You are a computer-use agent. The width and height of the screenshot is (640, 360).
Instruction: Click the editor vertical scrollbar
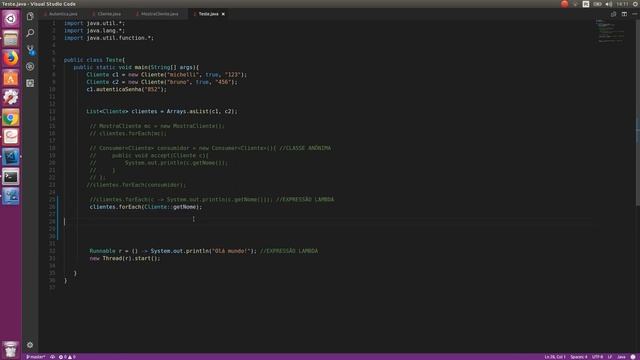(x=638, y=112)
